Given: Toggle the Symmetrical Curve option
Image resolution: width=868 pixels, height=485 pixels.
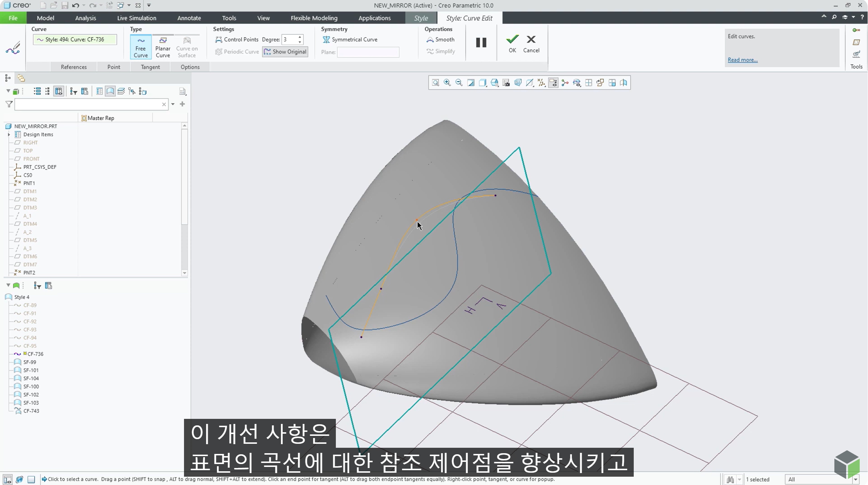Looking at the screenshot, I should pyautogui.click(x=350, y=39).
